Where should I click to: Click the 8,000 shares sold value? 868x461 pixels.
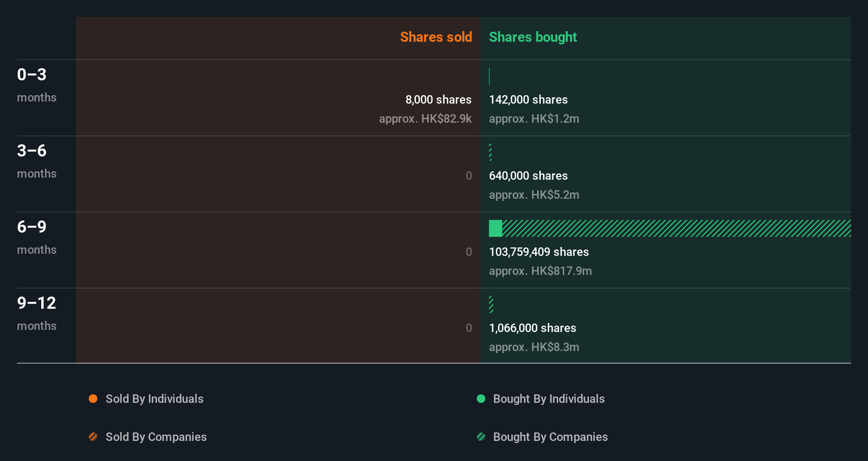[x=438, y=99]
